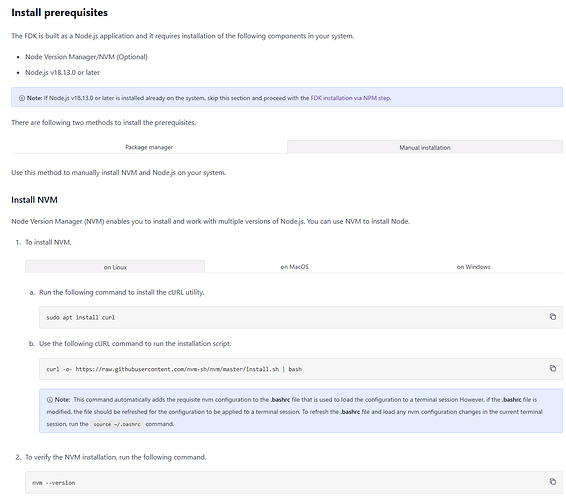Switch to the on MacOS tab
566x500 pixels.
pyautogui.click(x=295, y=267)
